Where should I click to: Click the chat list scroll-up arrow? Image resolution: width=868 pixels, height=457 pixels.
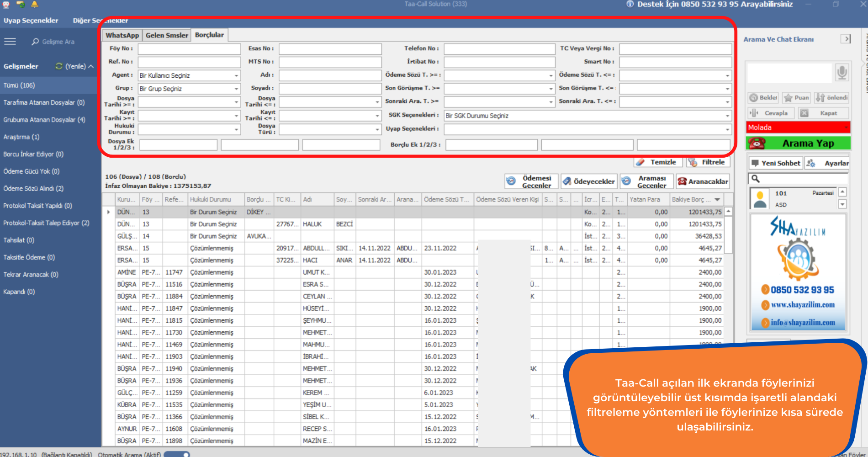pyautogui.click(x=842, y=192)
